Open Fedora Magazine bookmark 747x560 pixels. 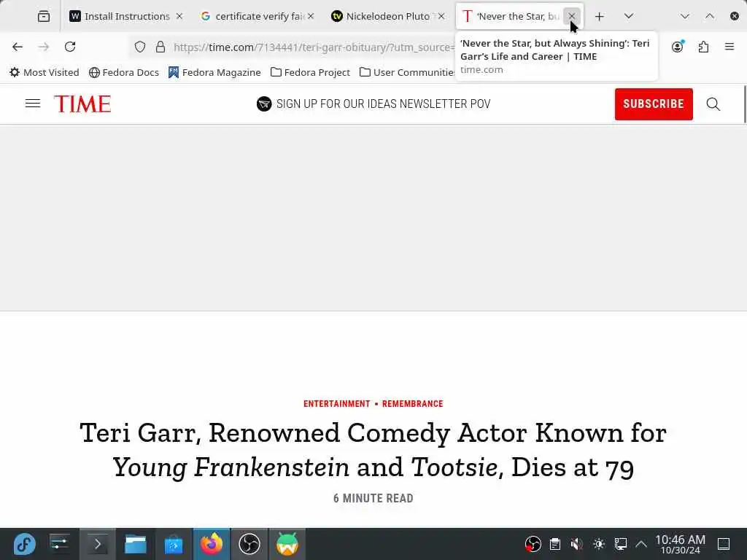[214, 72]
